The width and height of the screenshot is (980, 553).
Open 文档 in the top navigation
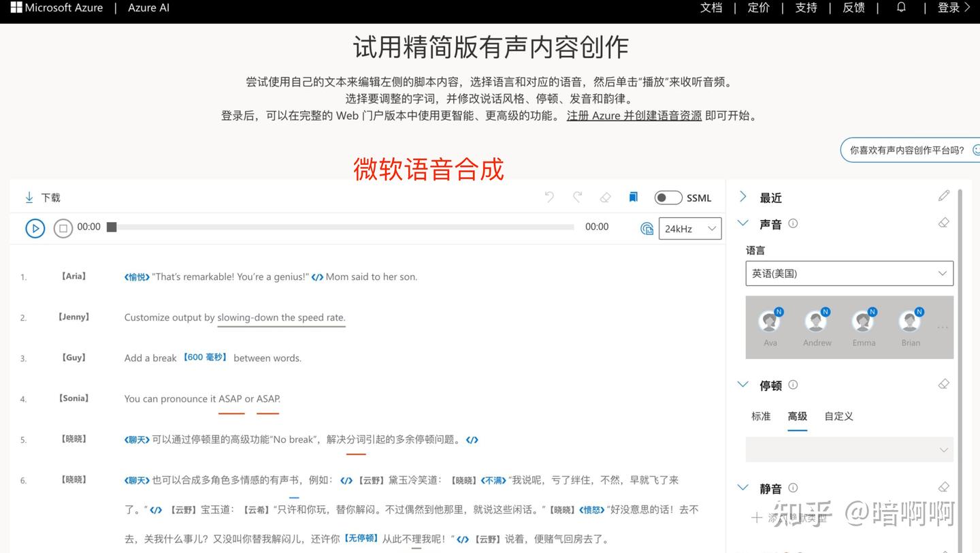(x=711, y=7)
